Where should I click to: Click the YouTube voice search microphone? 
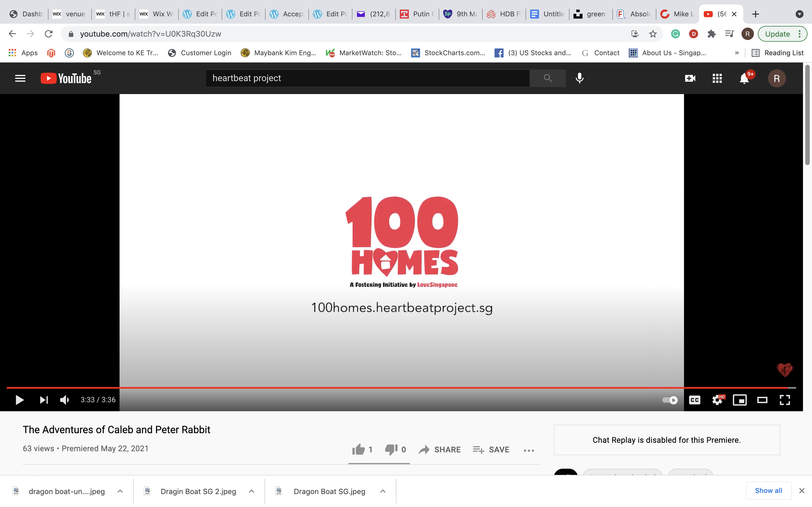click(579, 78)
